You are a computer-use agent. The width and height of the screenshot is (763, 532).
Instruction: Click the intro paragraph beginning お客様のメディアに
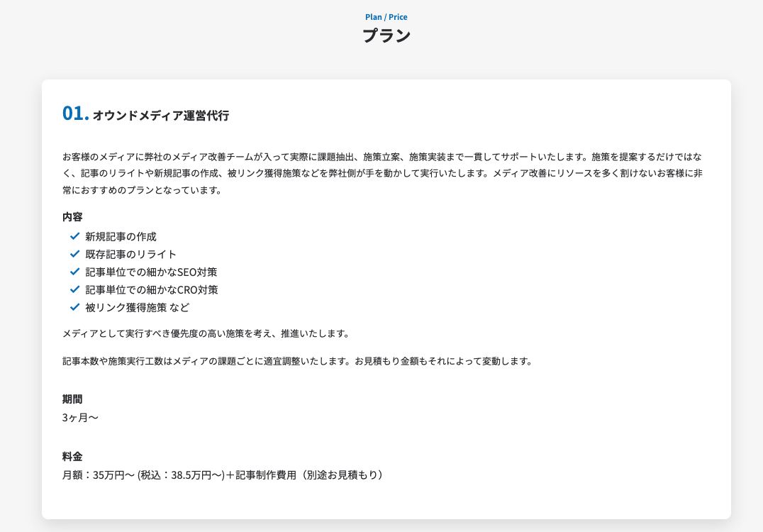[382, 173]
